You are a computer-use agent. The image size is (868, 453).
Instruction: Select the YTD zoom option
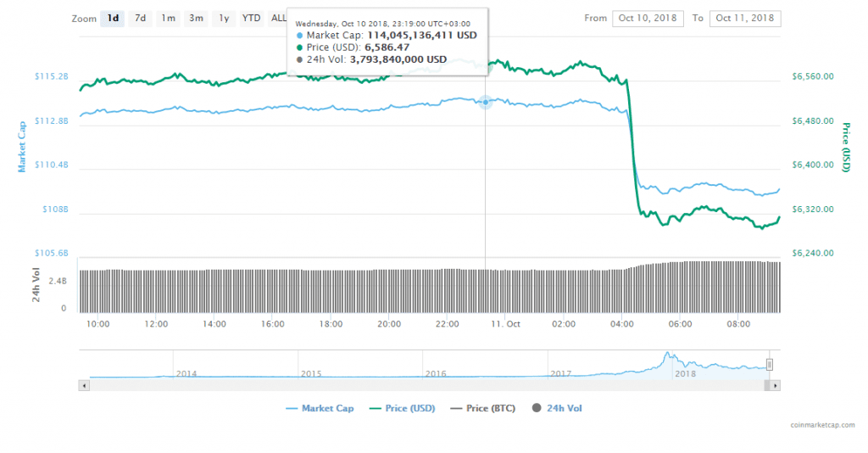pyautogui.click(x=251, y=18)
